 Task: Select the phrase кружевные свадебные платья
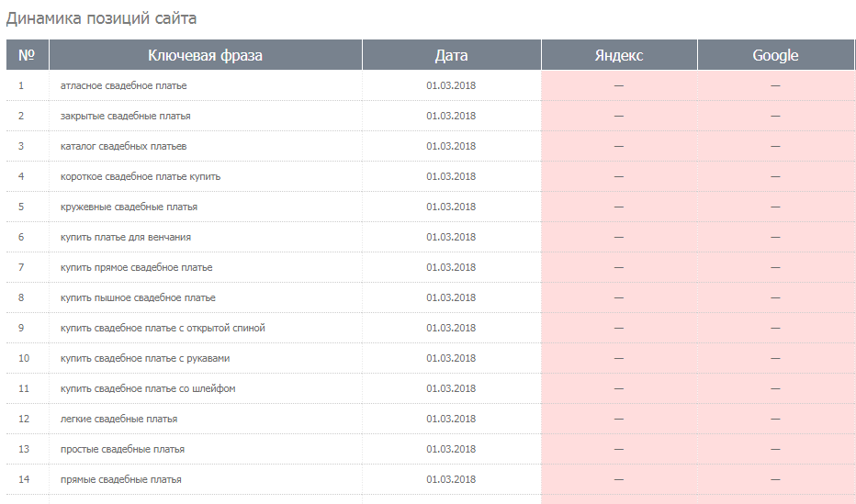[x=129, y=207]
